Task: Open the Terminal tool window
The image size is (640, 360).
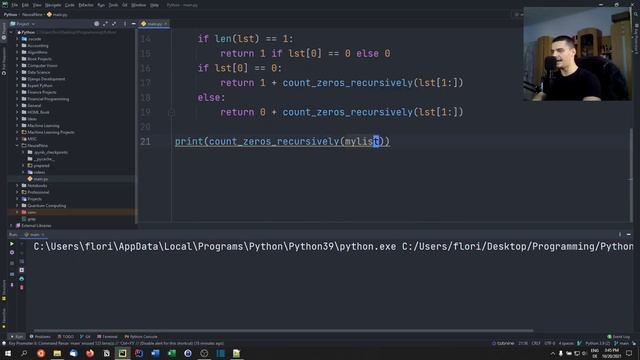Action: pos(107,337)
